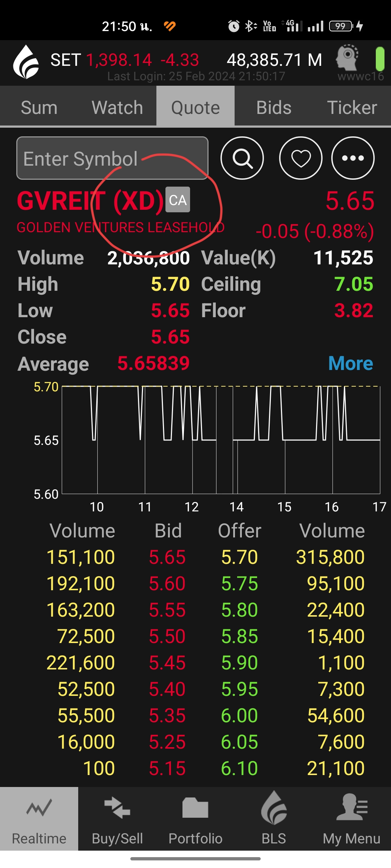Image resolution: width=391 pixels, height=868 pixels.
Task: Select offer price 5.90
Action: 240,663
